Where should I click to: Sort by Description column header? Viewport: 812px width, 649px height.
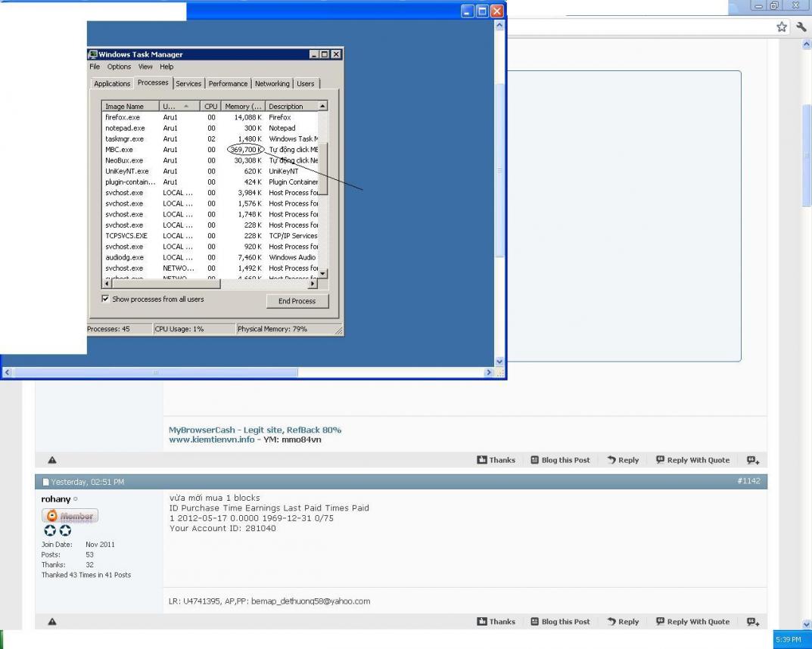291,106
